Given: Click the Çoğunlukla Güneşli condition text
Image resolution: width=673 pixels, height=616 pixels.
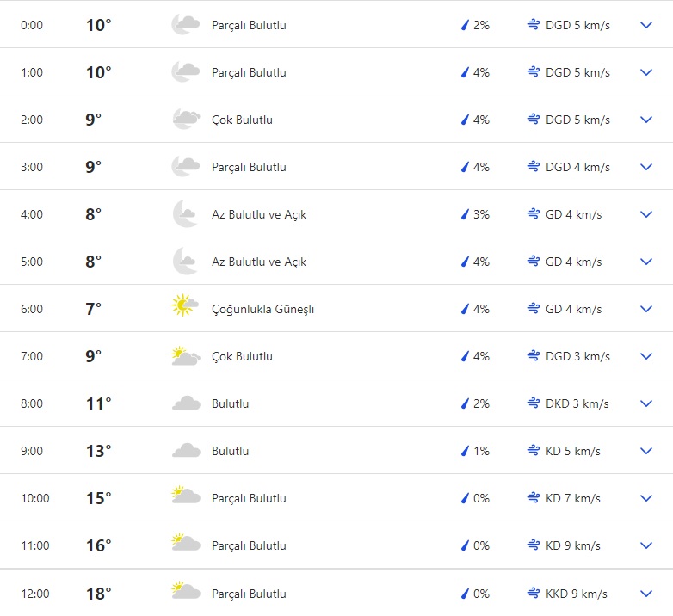Looking at the screenshot, I should 262,309.
